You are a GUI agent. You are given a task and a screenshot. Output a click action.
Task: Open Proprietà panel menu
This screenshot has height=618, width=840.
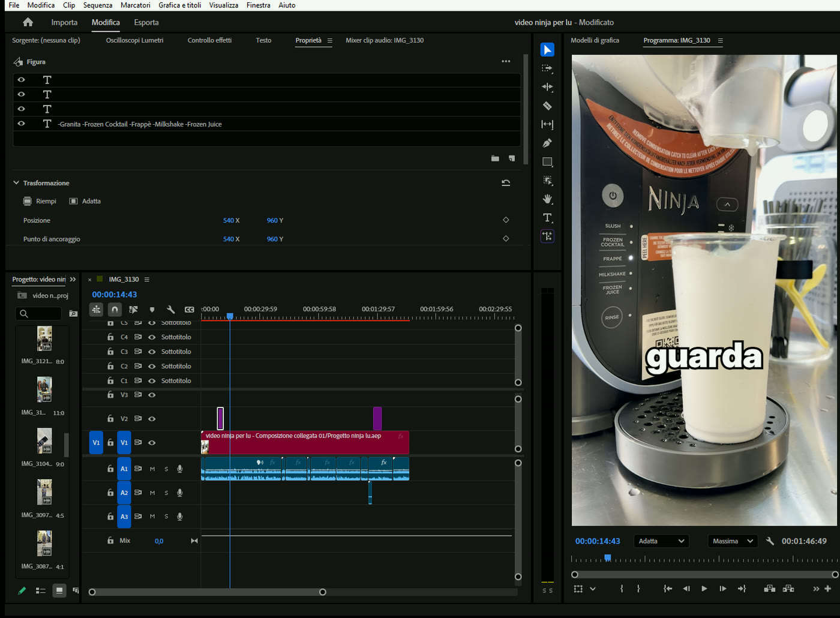pyautogui.click(x=329, y=40)
